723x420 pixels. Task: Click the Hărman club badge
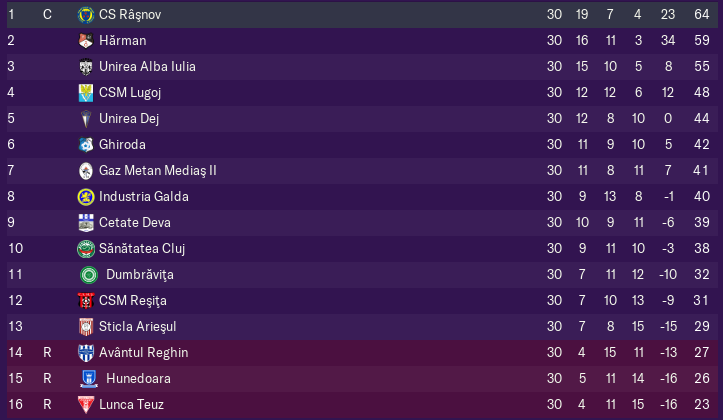(86, 41)
